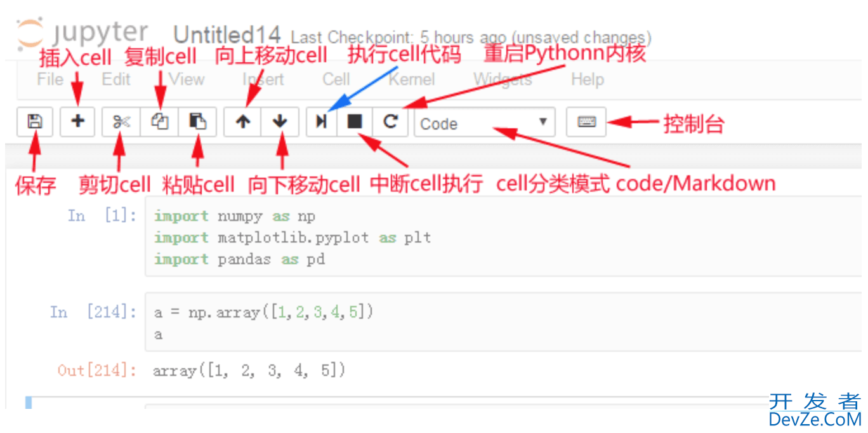Paste cell using clipboard icon
868x433 pixels.
197,121
